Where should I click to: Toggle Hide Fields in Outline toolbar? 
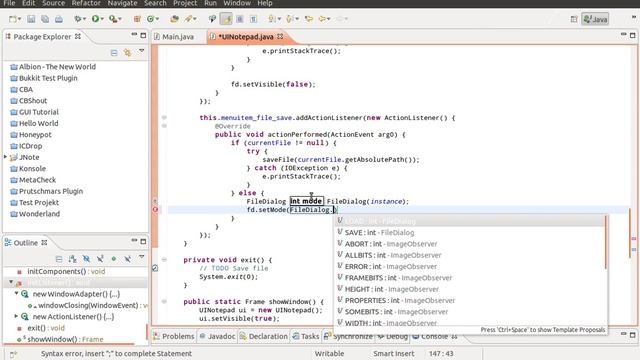tap(86, 259)
